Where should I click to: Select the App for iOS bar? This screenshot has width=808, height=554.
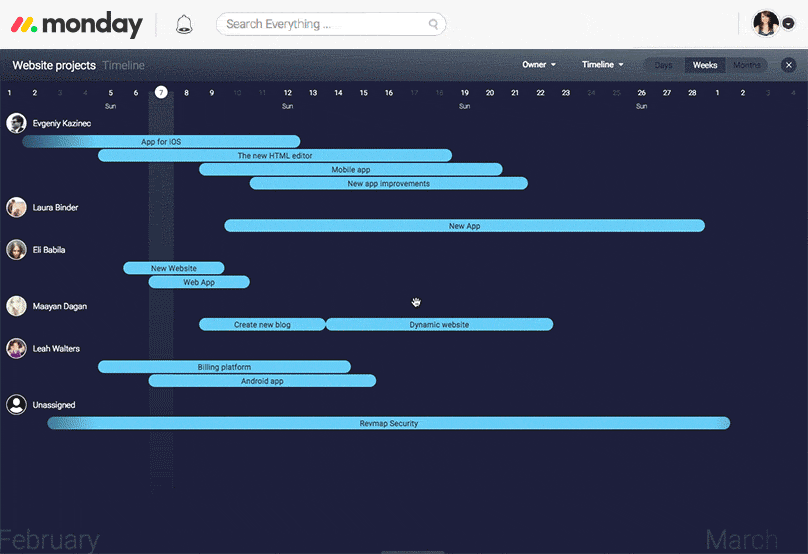(161, 141)
